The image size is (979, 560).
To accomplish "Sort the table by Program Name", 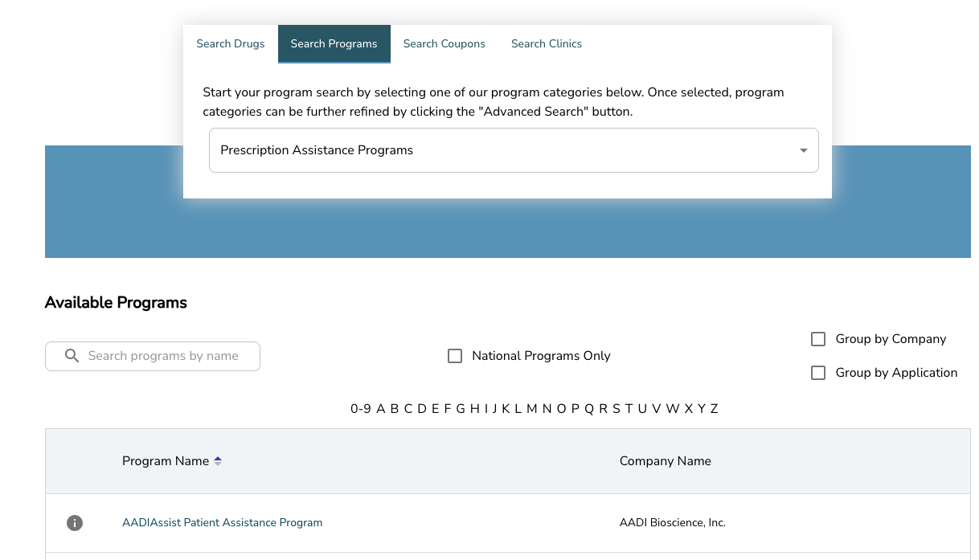I will (165, 460).
